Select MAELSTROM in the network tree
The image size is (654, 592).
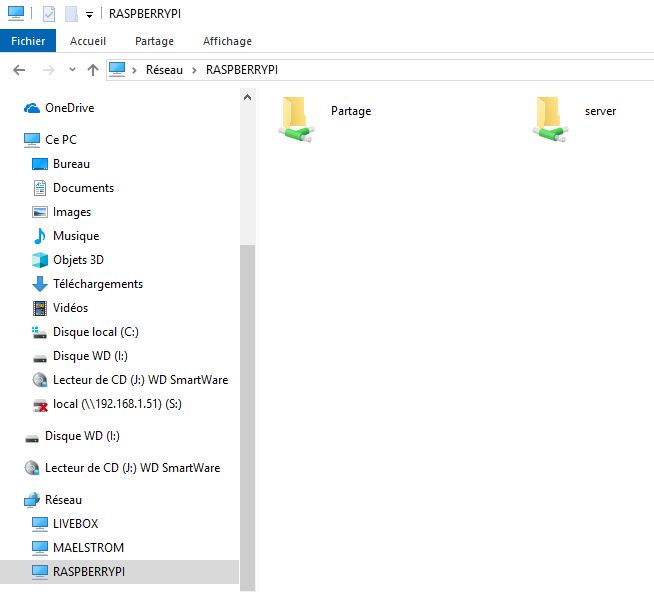pos(88,548)
